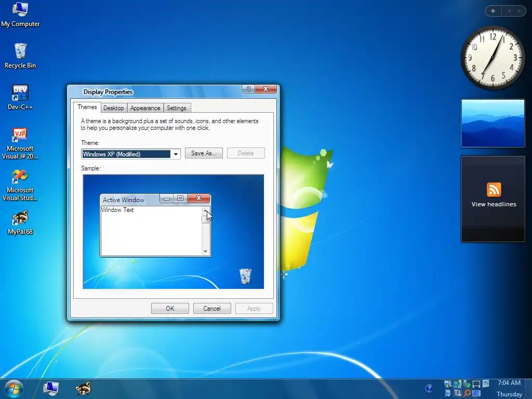Click the Save As... button
The image size is (532, 399).
coord(204,153)
